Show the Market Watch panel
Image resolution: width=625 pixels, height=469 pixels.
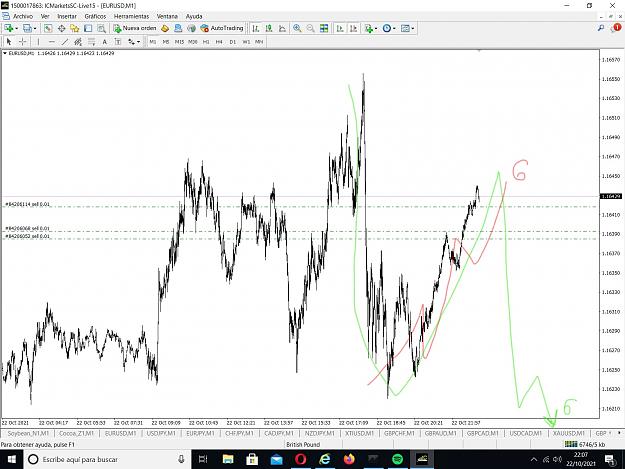point(48,28)
